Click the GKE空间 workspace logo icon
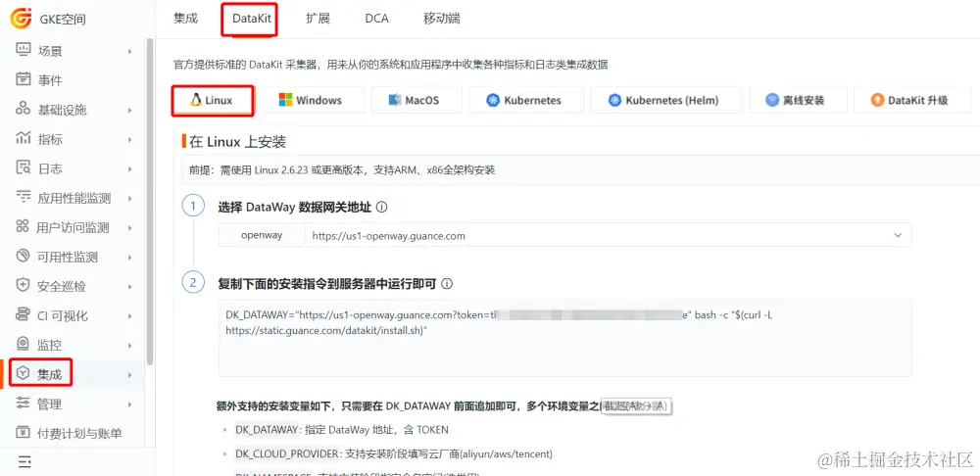Image resolution: width=980 pixels, height=476 pixels. 21,19
